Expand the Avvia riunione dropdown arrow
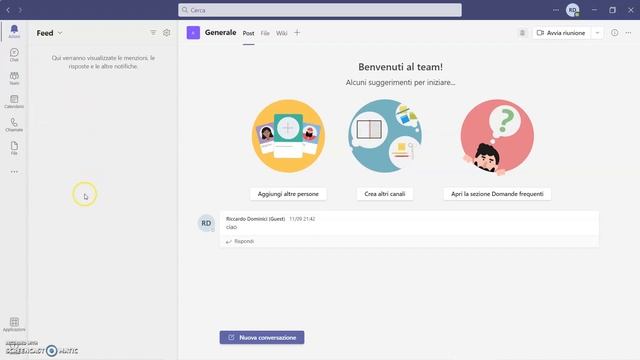The height and width of the screenshot is (360, 640). [597, 33]
